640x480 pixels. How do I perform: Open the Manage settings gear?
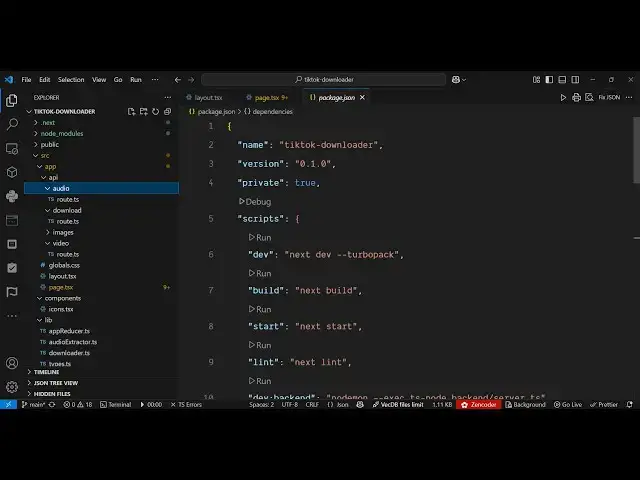click(x=12, y=387)
